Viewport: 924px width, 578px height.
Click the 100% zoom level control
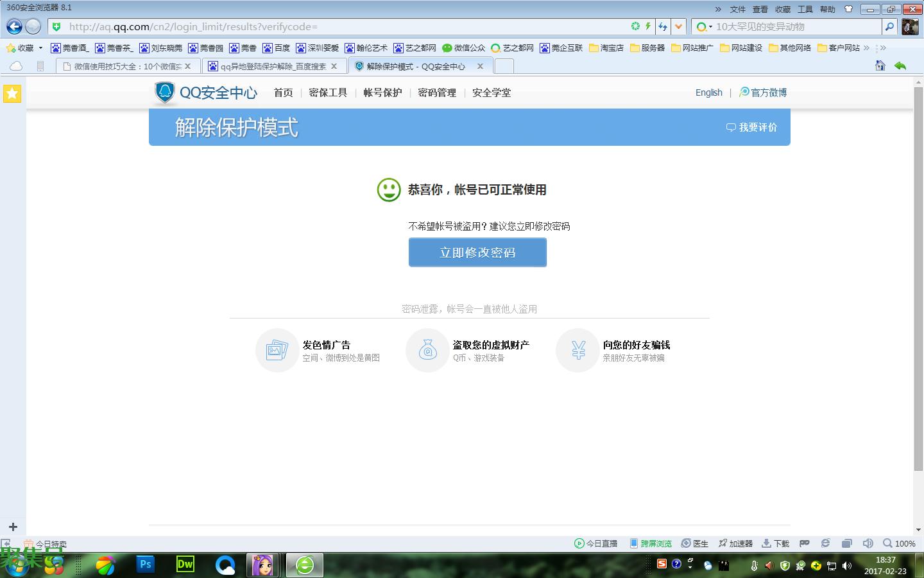click(899, 543)
